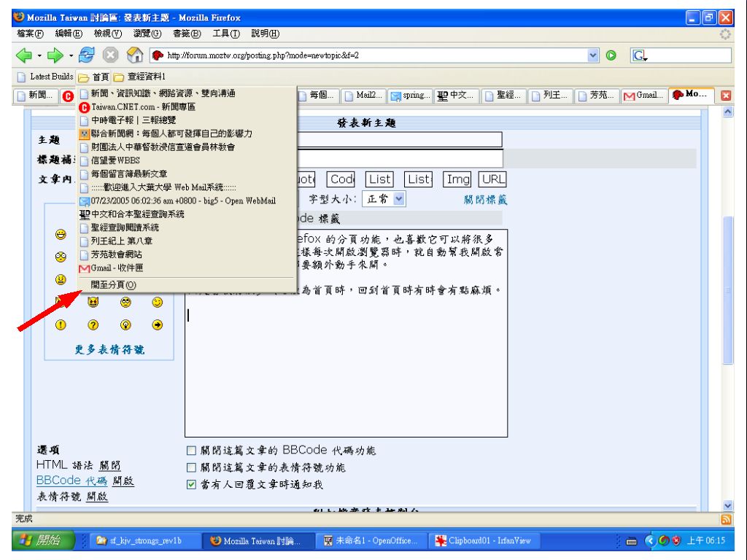
Task: Switch to the spring... tab
Action: point(410,96)
